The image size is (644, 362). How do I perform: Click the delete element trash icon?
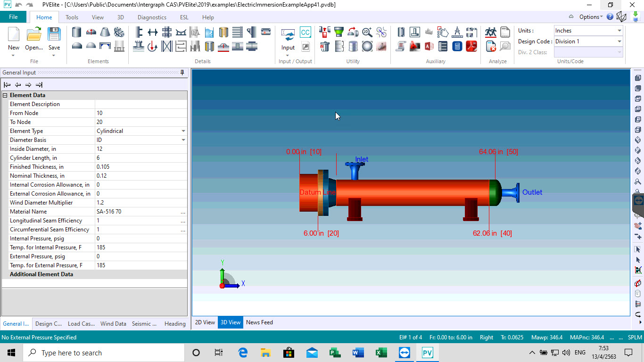click(x=325, y=46)
